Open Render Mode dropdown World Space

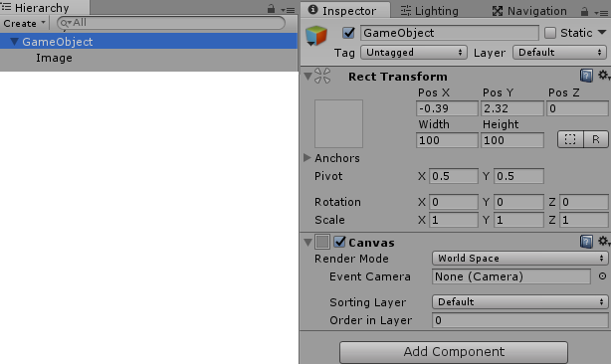coord(519,259)
